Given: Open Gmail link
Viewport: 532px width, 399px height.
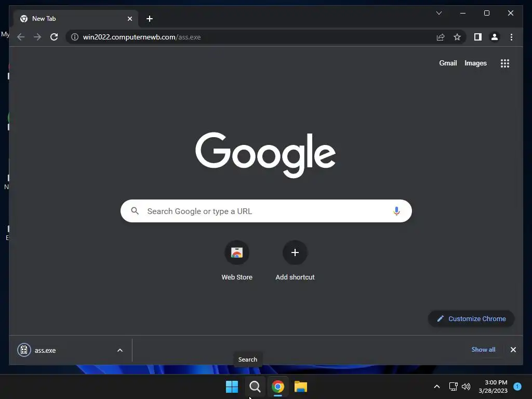Looking at the screenshot, I should tap(448, 63).
